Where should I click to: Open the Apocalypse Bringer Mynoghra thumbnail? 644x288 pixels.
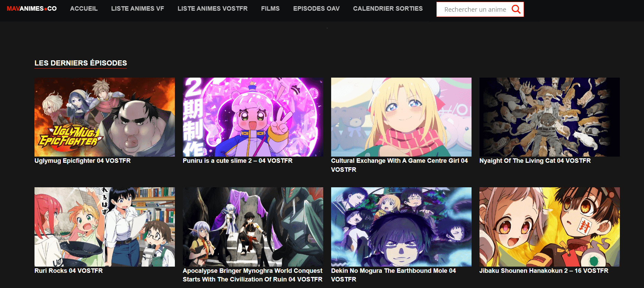click(x=253, y=227)
